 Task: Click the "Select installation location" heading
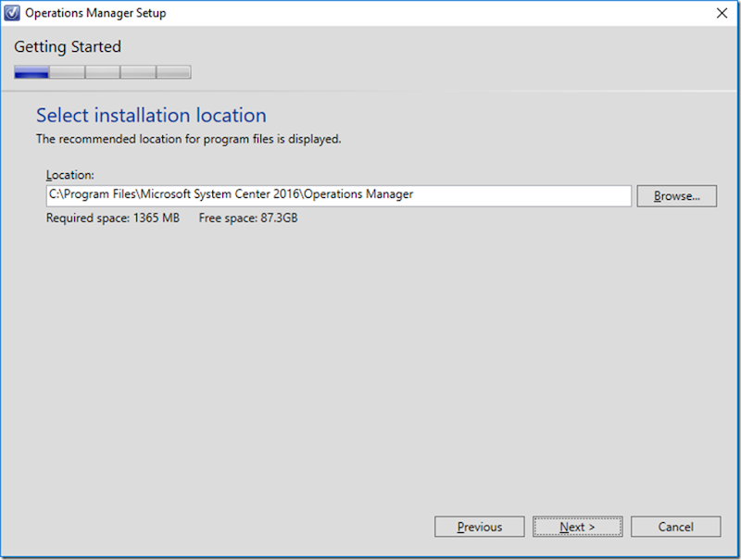(x=151, y=116)
